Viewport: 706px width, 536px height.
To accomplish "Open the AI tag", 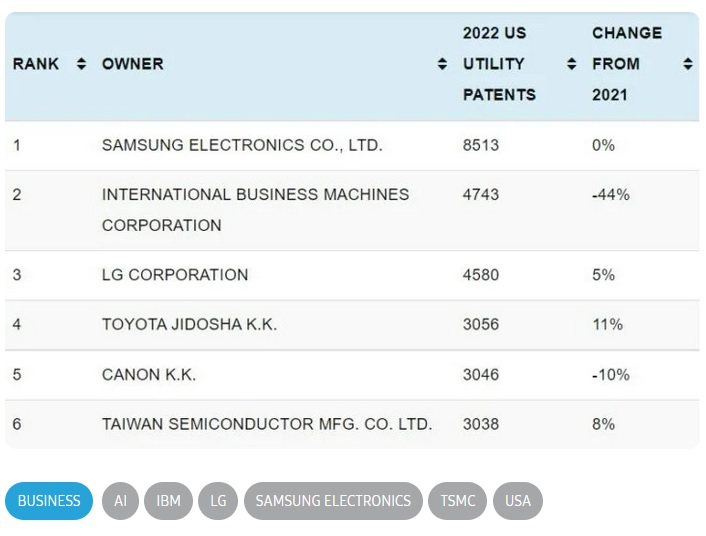I will tap(120, 501).
